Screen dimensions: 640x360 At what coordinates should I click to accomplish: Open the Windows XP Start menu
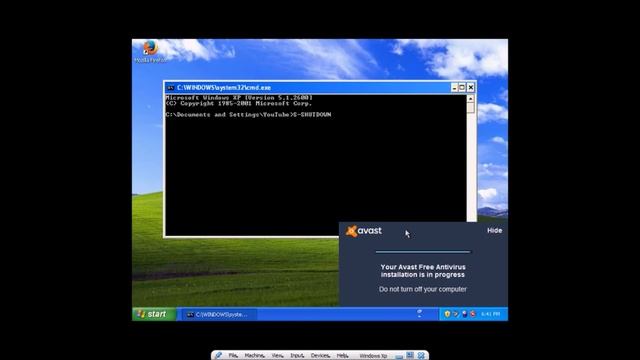click(154, 314)
